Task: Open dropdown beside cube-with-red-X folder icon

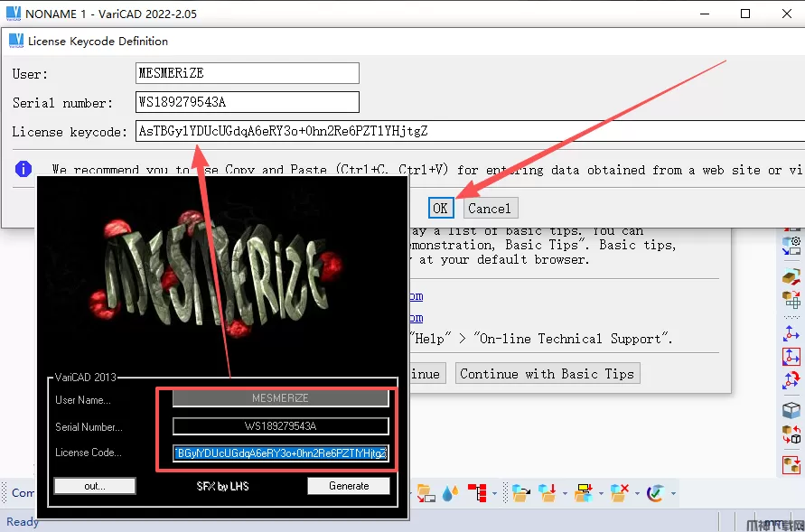Action: pos(637,494)
